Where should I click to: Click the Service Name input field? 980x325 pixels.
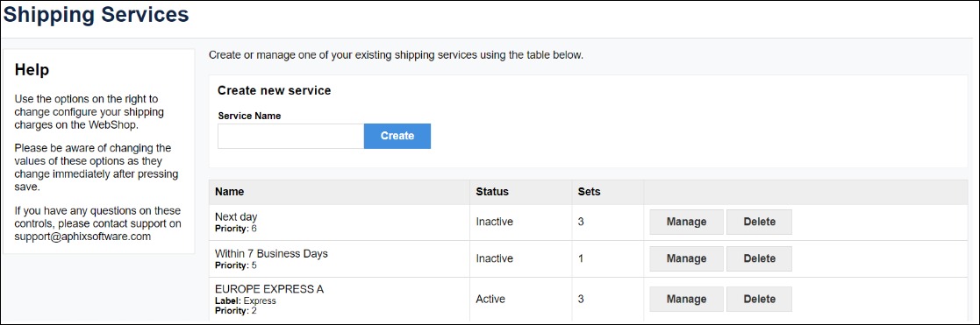pos(290,136)
